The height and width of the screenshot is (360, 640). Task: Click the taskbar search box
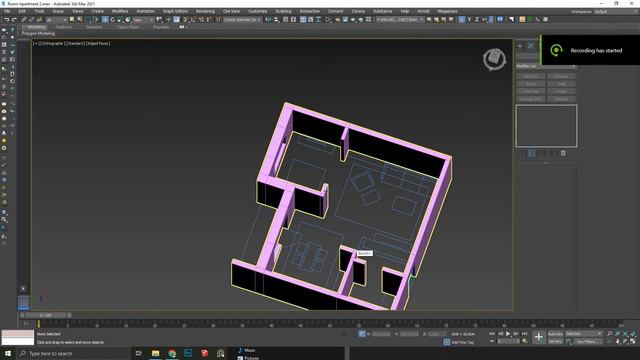(x=73, y=353)
